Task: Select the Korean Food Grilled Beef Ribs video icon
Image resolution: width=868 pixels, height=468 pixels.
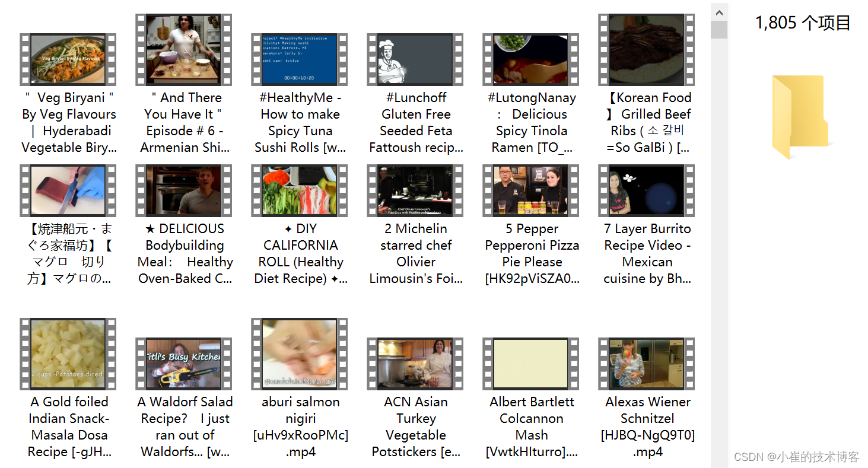Action: (x=647, y=50)
